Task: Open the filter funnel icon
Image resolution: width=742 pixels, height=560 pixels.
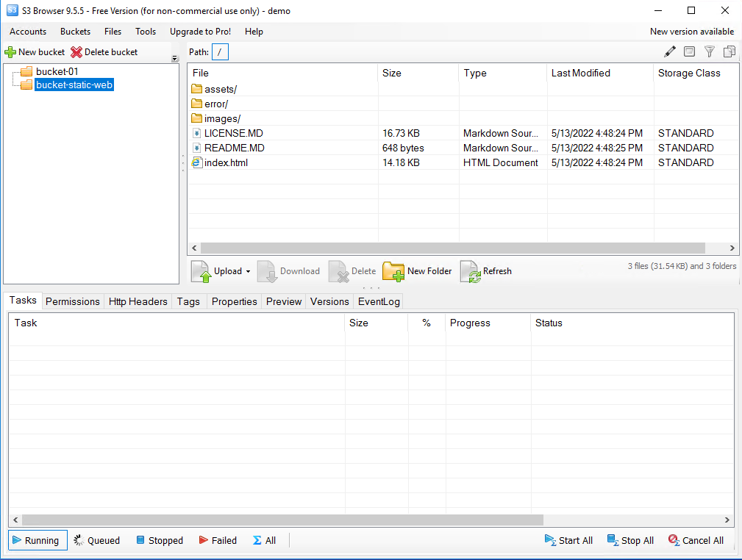Action: (x=709, y=51)
